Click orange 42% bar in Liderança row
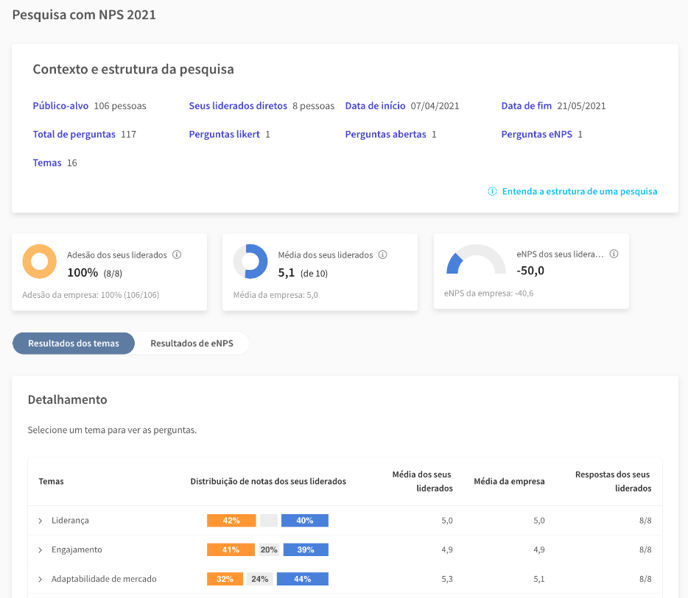 click(x=231, y=521)
